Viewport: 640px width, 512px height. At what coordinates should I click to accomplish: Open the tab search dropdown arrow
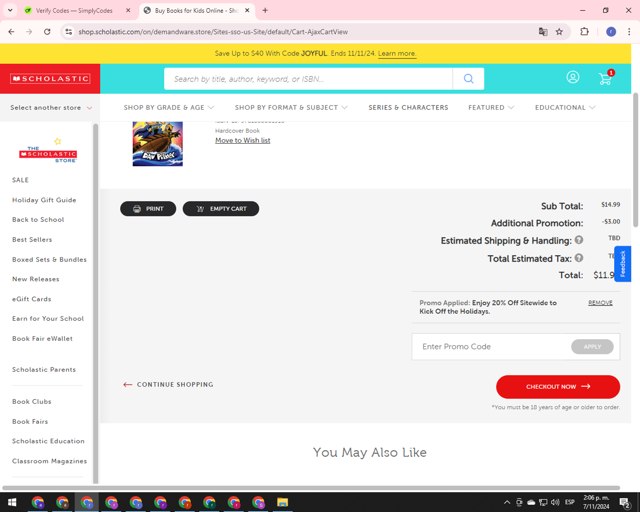(x=10, y=11)
